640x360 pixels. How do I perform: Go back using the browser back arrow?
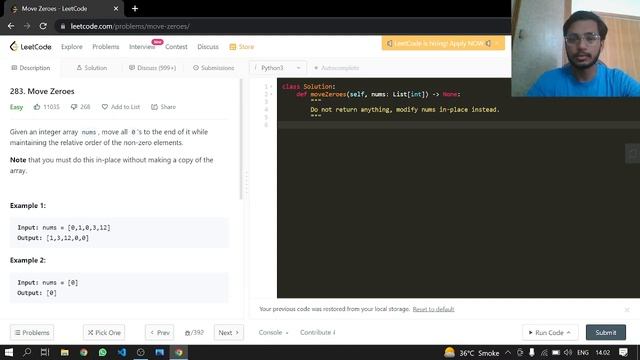11,26
